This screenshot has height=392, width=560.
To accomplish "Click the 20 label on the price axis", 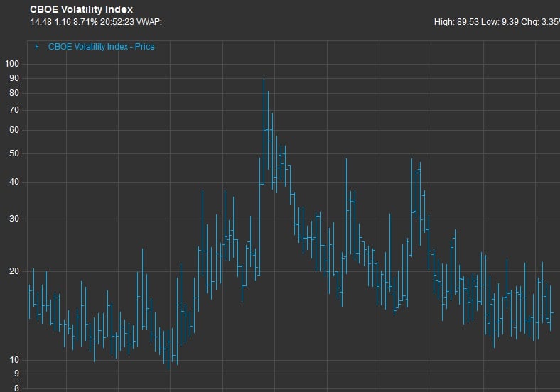I will point(14,271).
